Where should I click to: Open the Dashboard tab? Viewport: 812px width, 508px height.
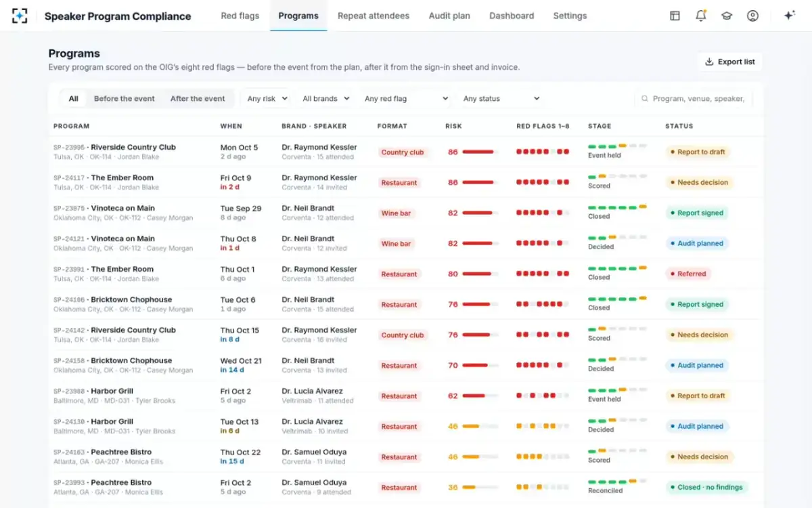point(512,16)
